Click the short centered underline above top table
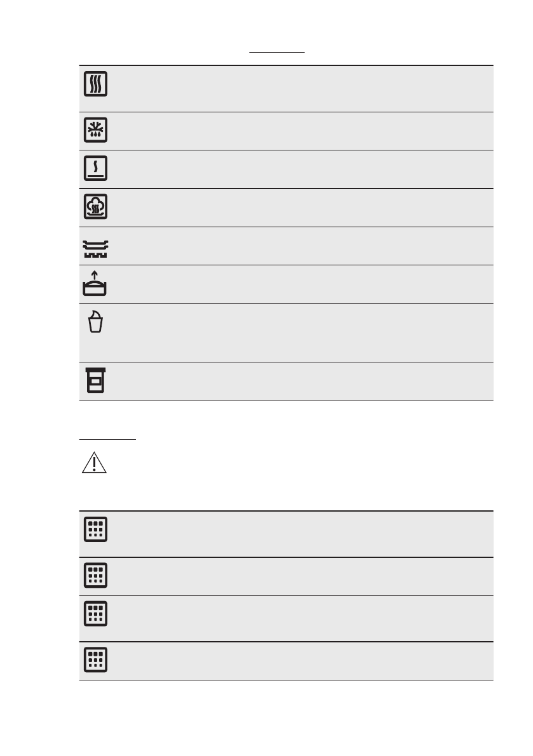 277,52
